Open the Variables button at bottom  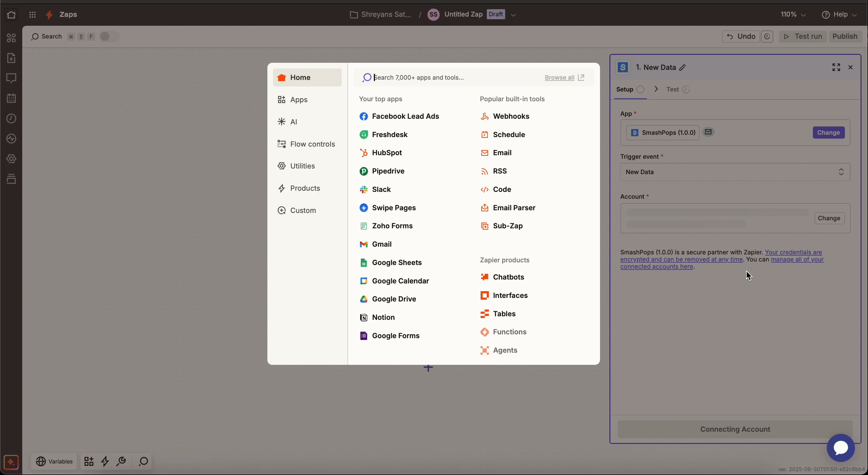[54, 461]
